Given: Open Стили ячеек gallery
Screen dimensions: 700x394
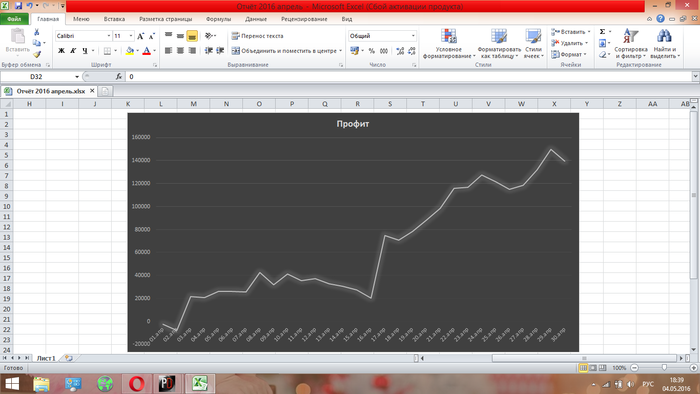Looking at the screenshot, I should 533,44.
